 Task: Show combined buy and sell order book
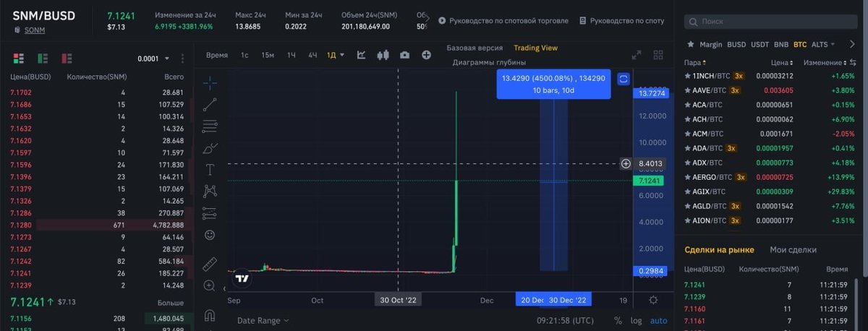(18, 59)
